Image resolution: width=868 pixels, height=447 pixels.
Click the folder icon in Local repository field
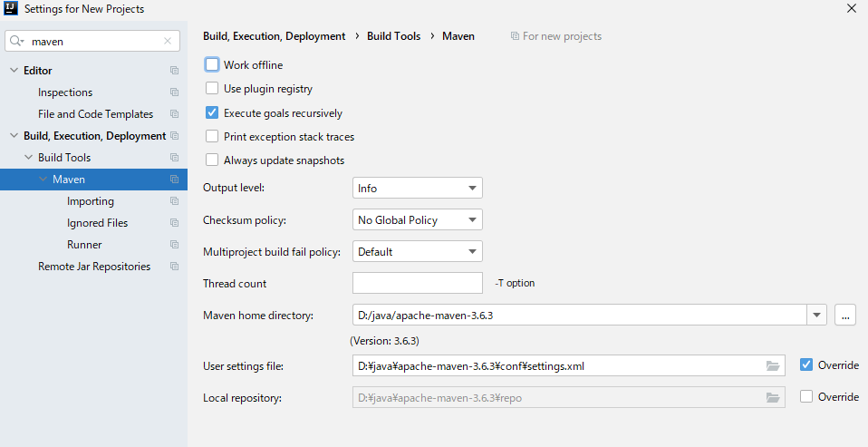772,397
